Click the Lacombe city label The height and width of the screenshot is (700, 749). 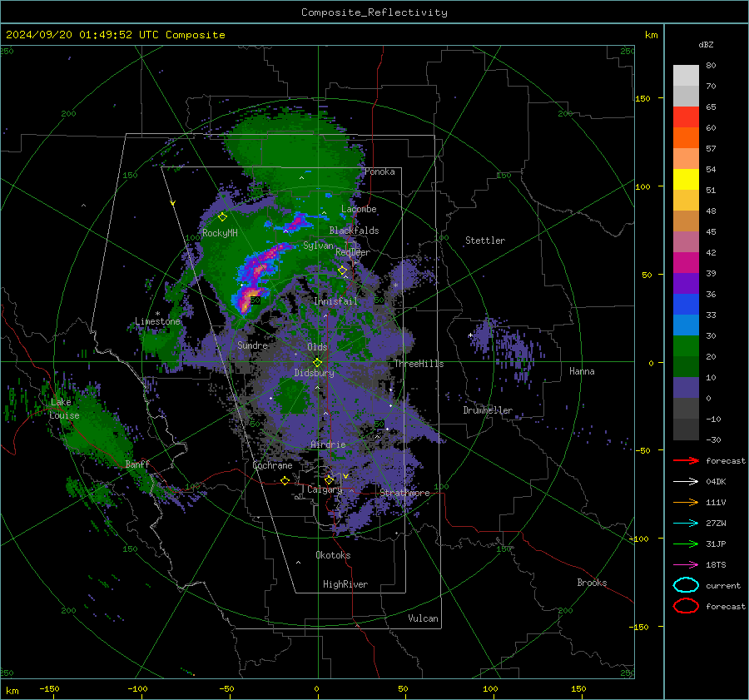(x=359, y=209)
